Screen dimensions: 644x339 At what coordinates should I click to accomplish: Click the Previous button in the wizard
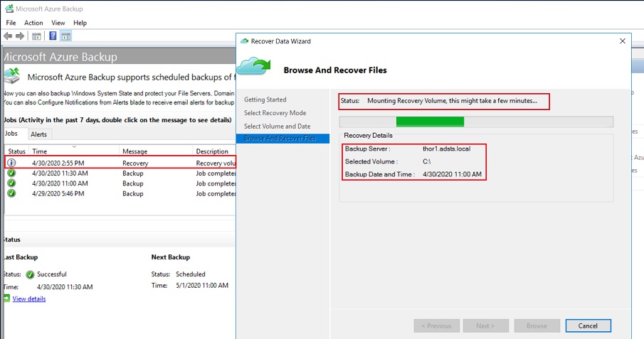[436, 326]
